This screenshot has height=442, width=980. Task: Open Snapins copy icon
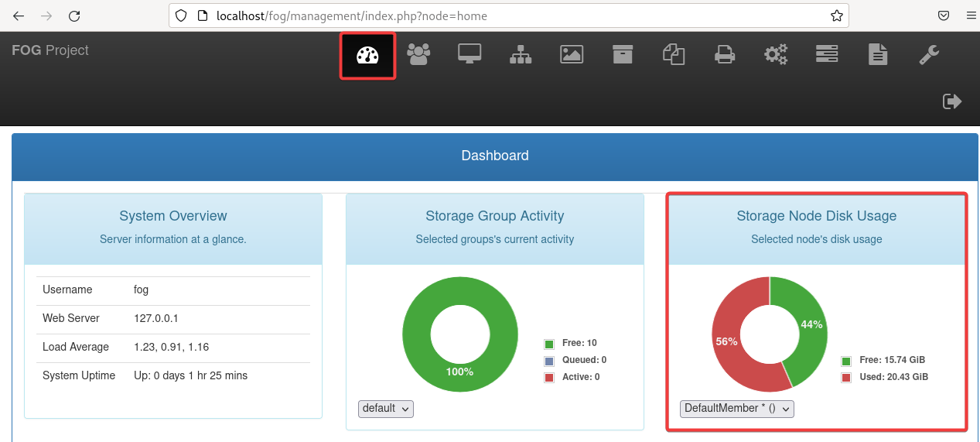674,54
